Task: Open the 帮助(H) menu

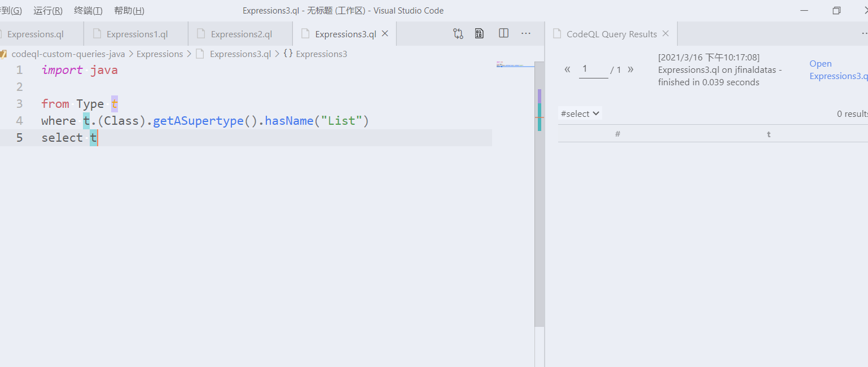Action: (129, 10)
